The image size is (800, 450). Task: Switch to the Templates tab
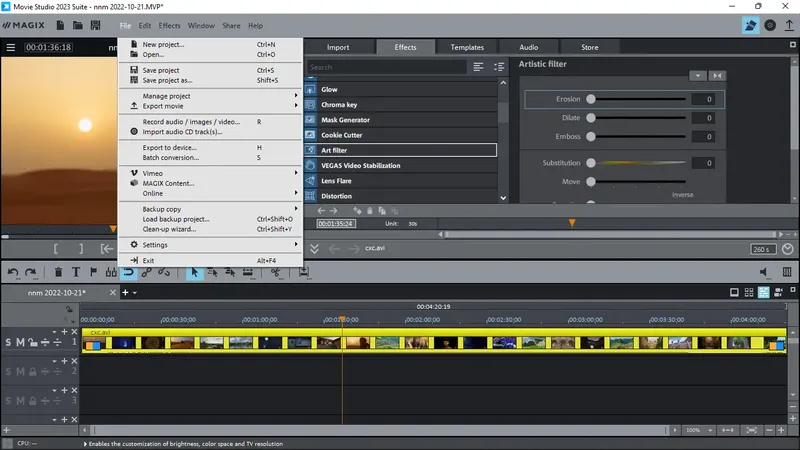(467, 47)
